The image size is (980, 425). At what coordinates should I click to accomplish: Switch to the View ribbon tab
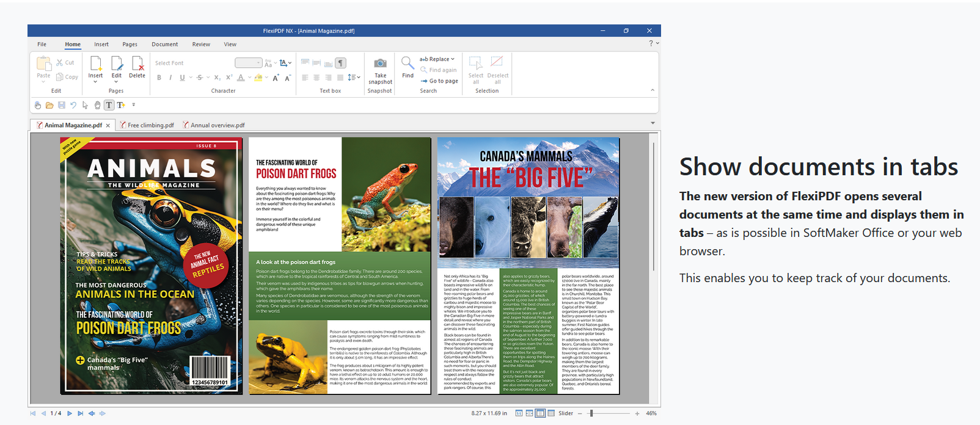(230, 45)
